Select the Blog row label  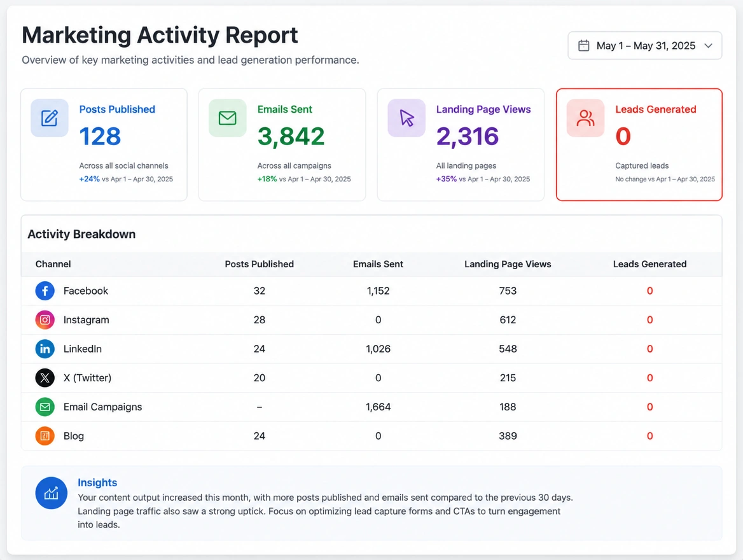[x=74, y=436]
